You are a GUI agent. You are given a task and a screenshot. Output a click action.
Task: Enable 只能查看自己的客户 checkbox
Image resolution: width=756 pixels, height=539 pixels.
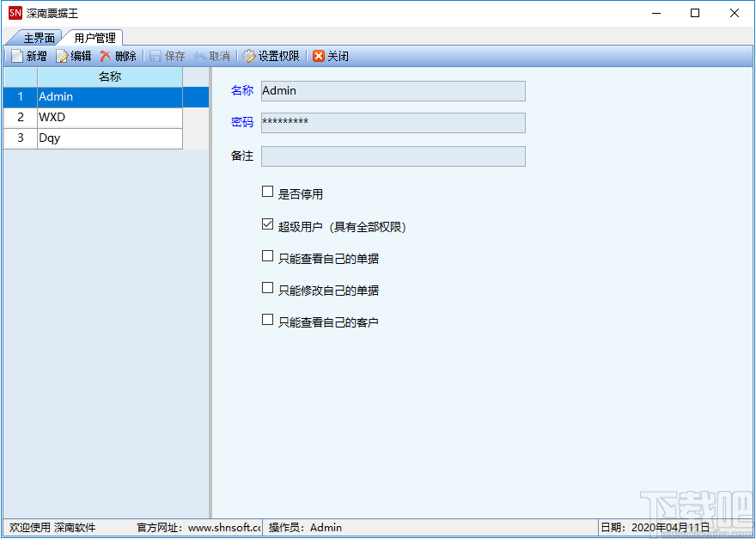pyautogui.click(x=267, y=320)
